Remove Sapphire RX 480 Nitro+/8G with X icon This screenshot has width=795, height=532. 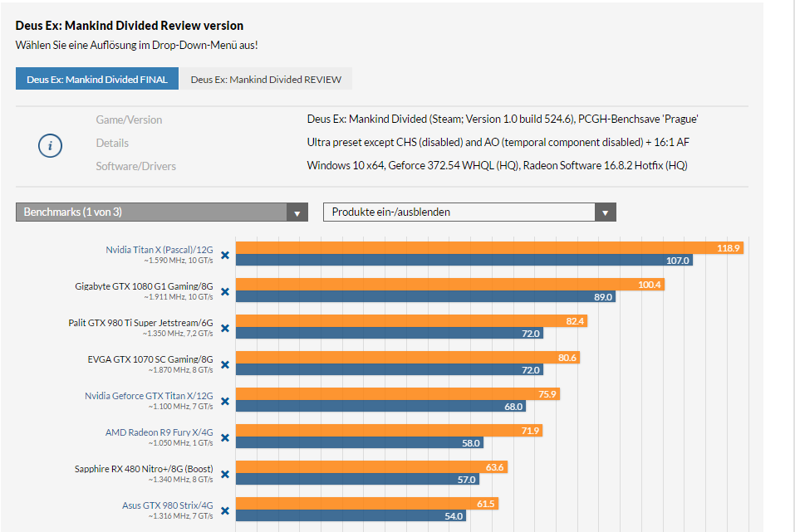[x=225, y=474]
